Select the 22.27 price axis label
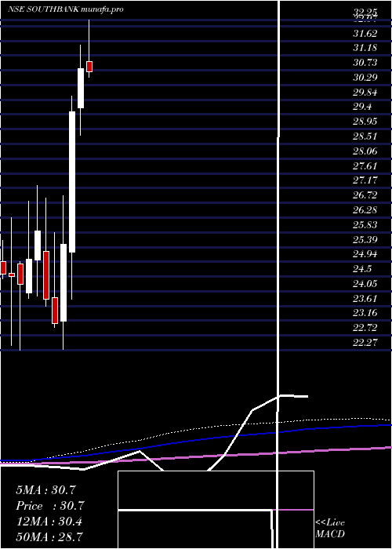Screen dimensions: 392x549 click(x=365, y=343)
